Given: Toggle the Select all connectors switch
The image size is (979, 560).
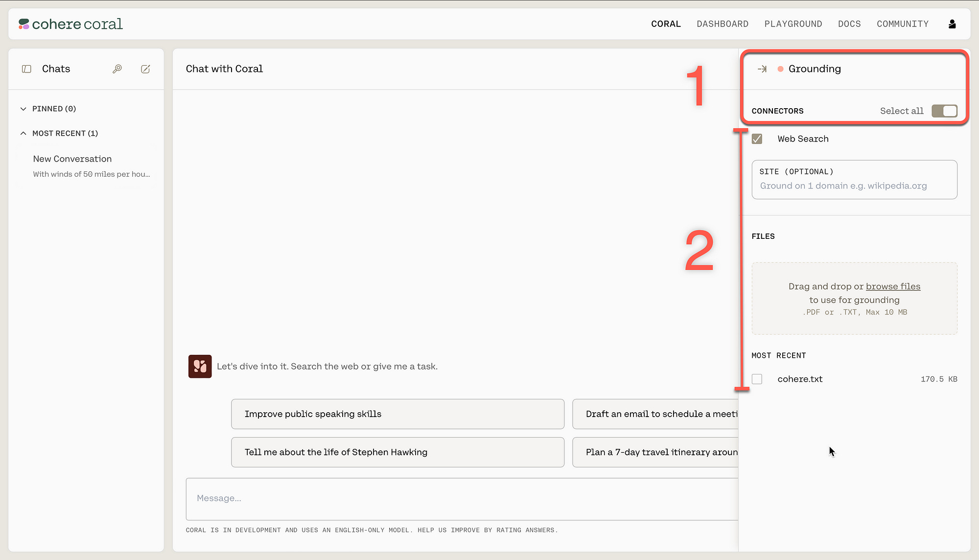Looking at the screenshot, I should tap(944, 111).
